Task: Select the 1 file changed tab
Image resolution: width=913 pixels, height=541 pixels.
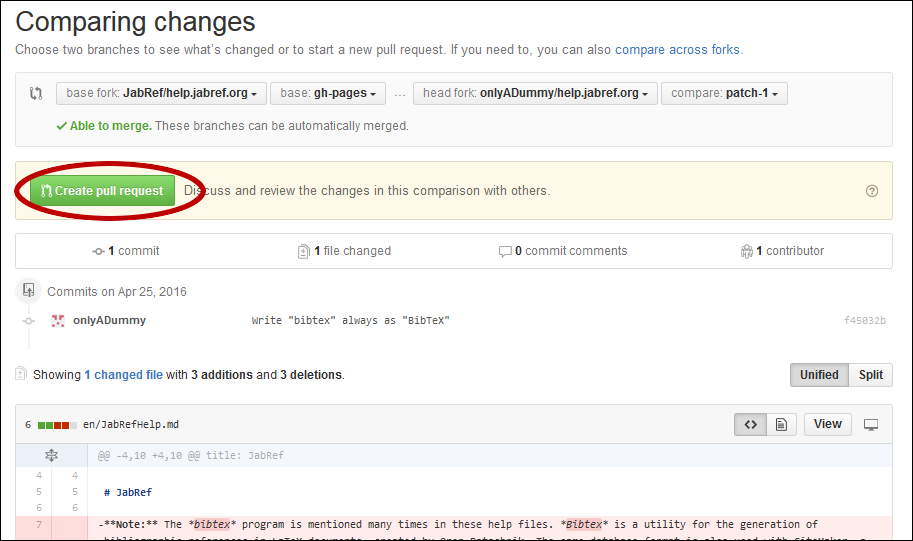Action: point(344,251)
